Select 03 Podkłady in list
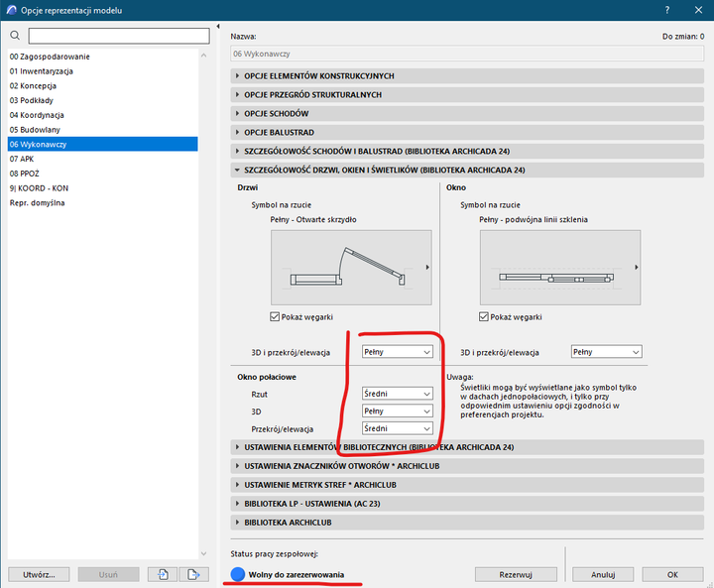The height and width of the screenshot is (588, 714). tap(102, 100)
